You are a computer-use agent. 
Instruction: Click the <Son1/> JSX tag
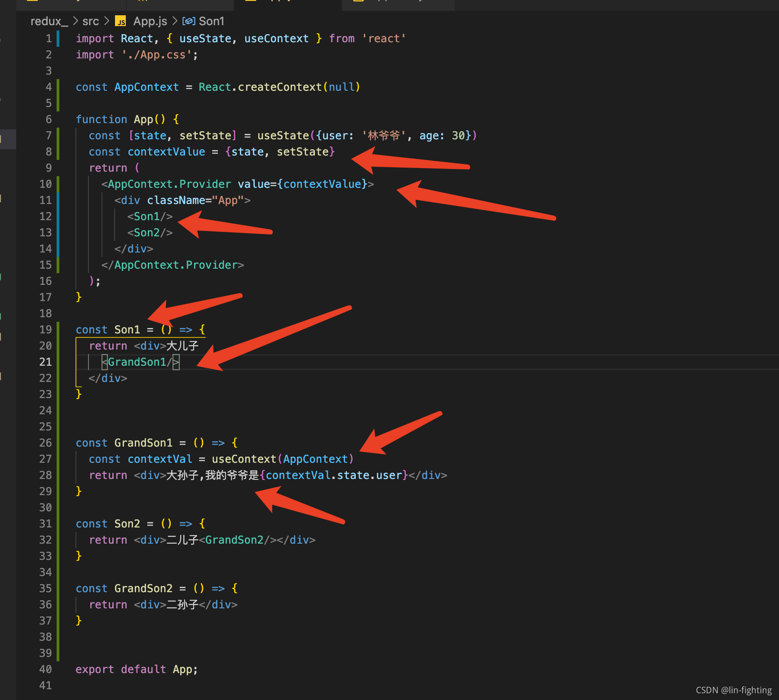(150, 217)
